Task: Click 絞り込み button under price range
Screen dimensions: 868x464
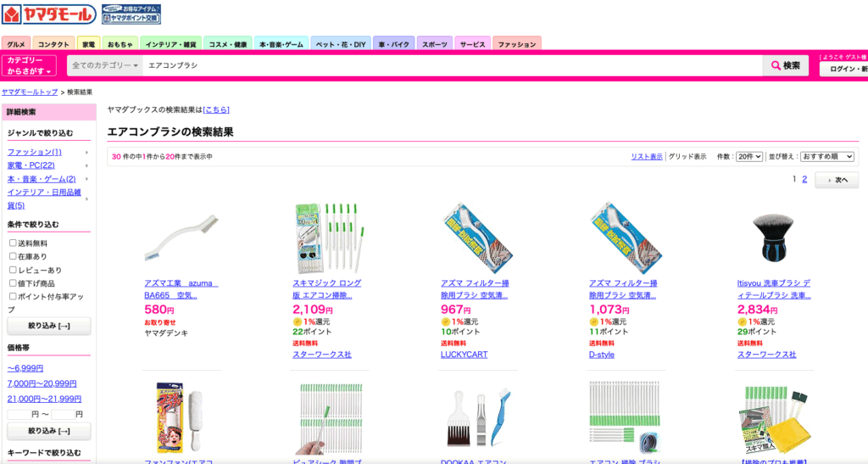Action: (x=48, y=431)
